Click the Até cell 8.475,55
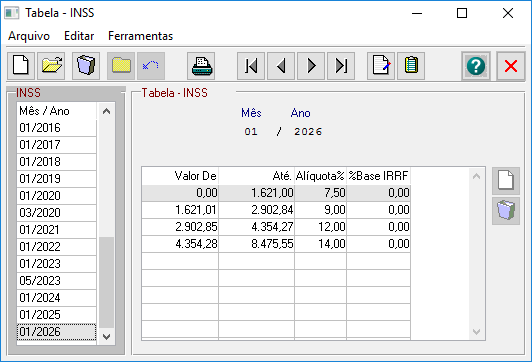Screen dimensions: 532x362 pos(256,244)
